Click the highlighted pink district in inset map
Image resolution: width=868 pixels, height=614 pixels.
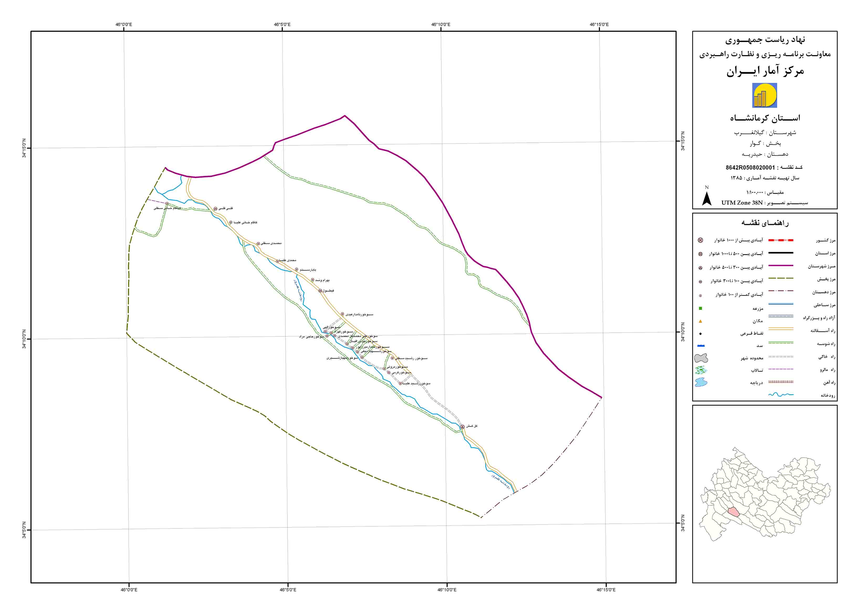click(x=733, y=512)
